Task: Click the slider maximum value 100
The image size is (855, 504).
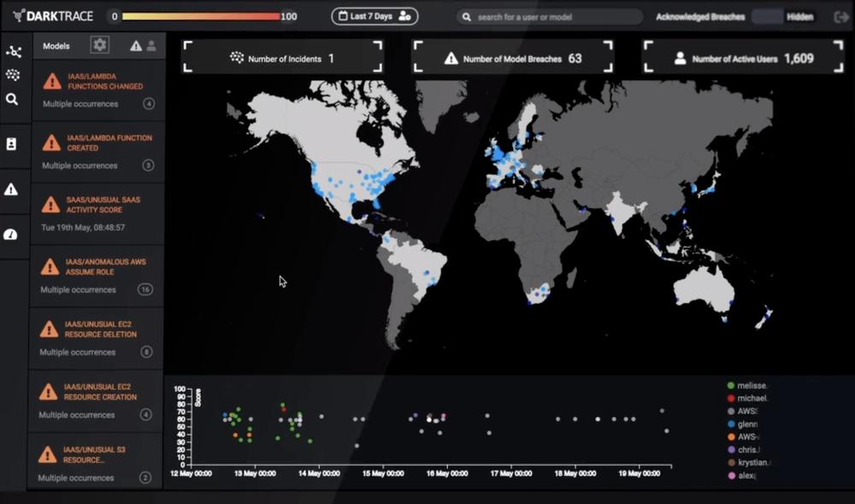Action: click(289, 16)
